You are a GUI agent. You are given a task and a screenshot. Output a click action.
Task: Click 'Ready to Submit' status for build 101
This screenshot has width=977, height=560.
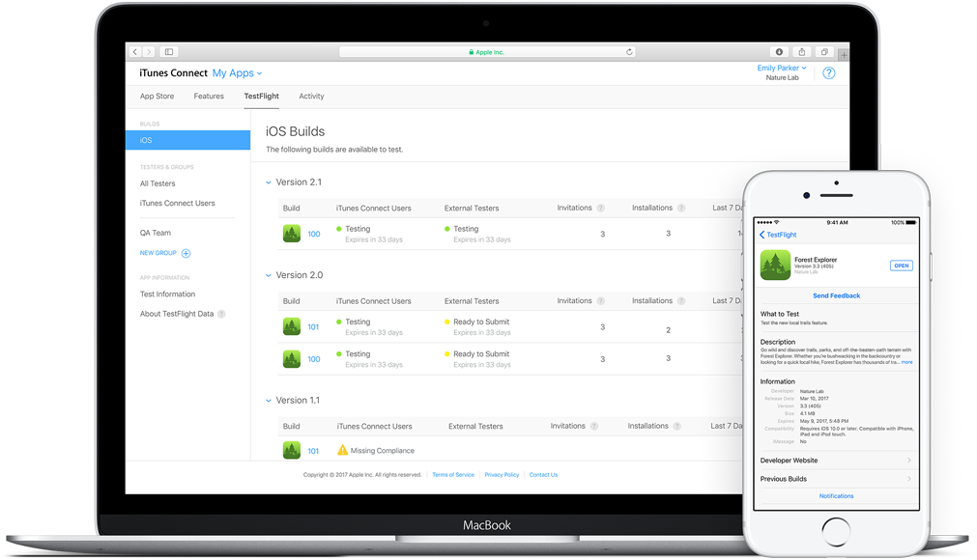(x=481, y=322)
